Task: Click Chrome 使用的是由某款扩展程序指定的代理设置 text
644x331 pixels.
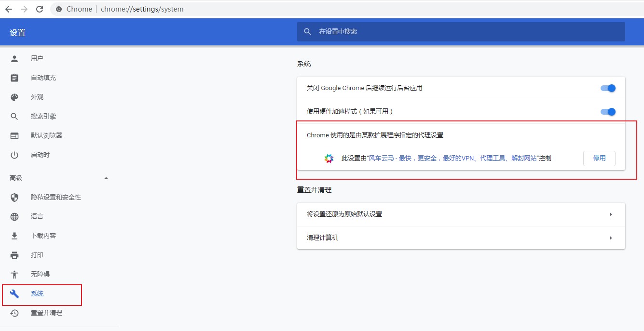Action: coord(375,135)
